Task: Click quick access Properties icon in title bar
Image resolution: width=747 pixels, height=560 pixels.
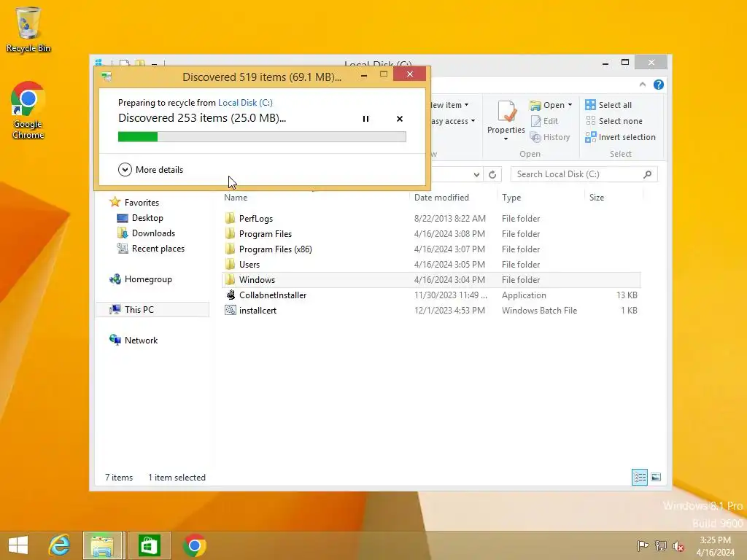Action: 124,63
